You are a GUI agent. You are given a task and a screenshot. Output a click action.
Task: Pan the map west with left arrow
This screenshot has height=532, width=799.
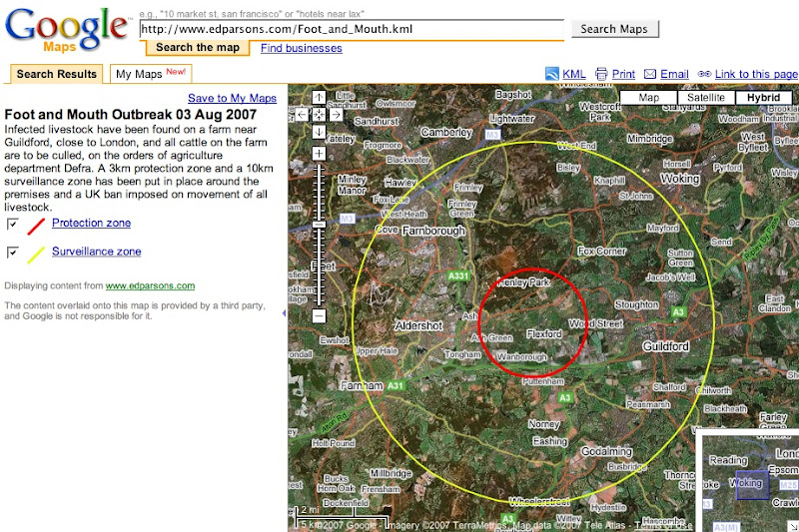(x=304, y=115)
